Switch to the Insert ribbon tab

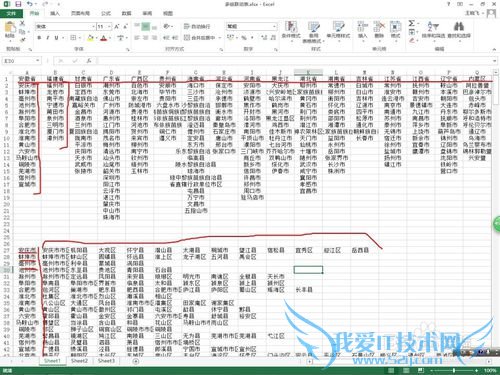55,13
